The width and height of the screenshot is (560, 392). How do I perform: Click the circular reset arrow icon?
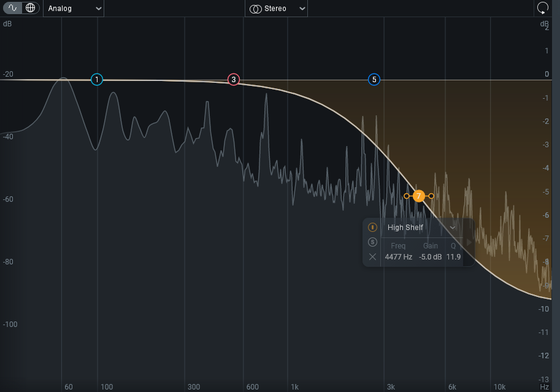click(542, 8)
